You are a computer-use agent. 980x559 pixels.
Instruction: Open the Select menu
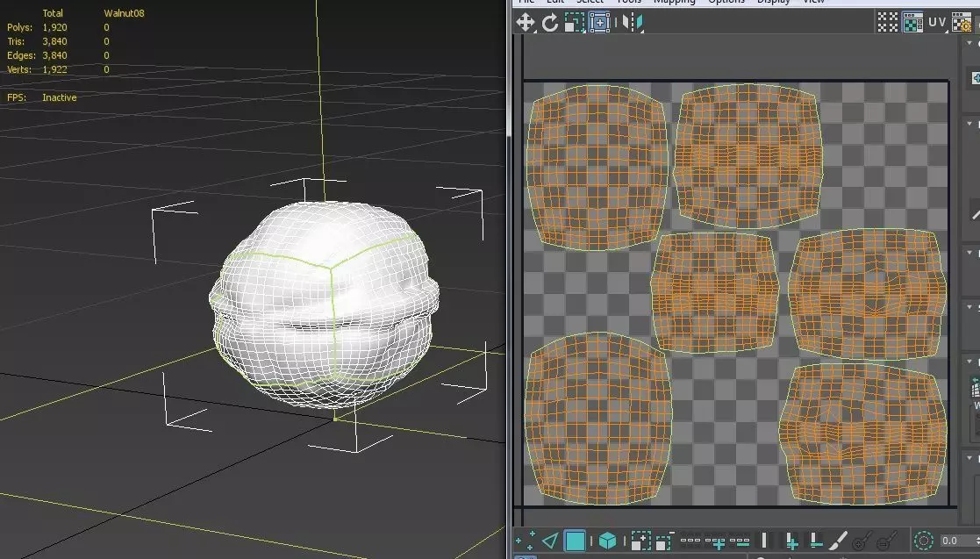[590, 2]
